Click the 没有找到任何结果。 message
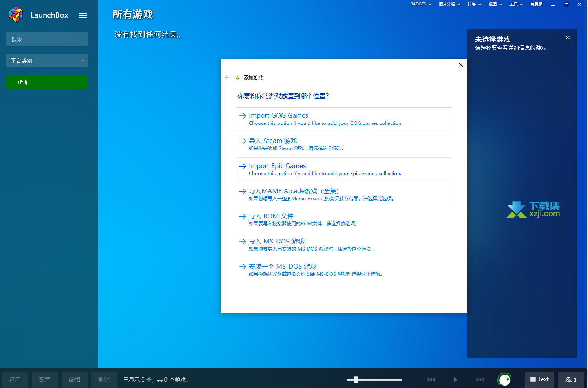 [x=148, y=35]
